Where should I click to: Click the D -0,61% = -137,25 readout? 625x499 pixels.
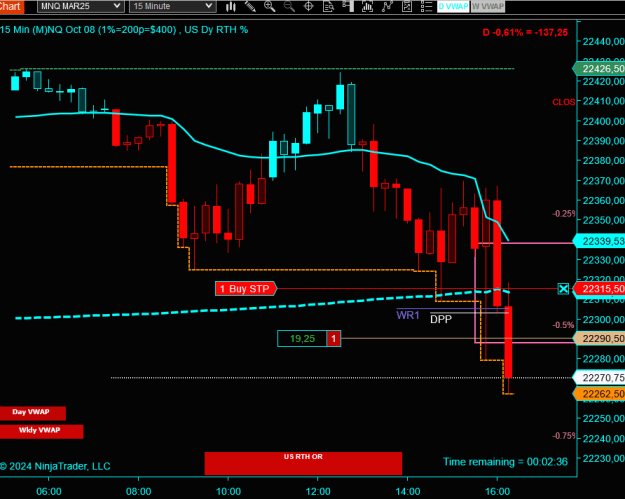[525, 33]
